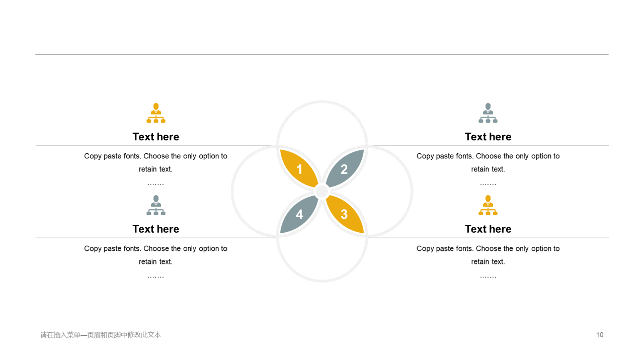Click the top-left "Copy paste fonts" paragraph
The width and height of the screenshot is (644, 362).
156,162
